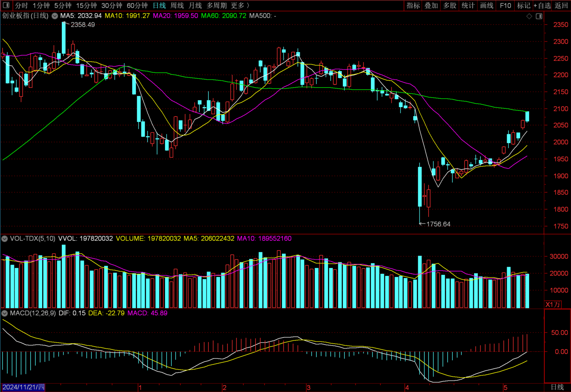Select the 5分钟 period tab
571x392 pixels.
point(63,6)
